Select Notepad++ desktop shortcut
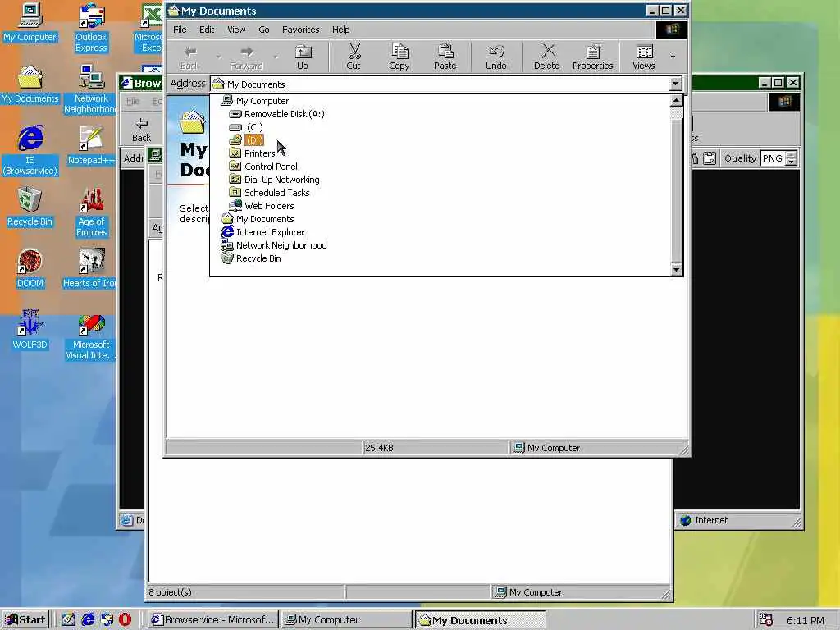This screenshot has height=630, width=840. [91, 145]
